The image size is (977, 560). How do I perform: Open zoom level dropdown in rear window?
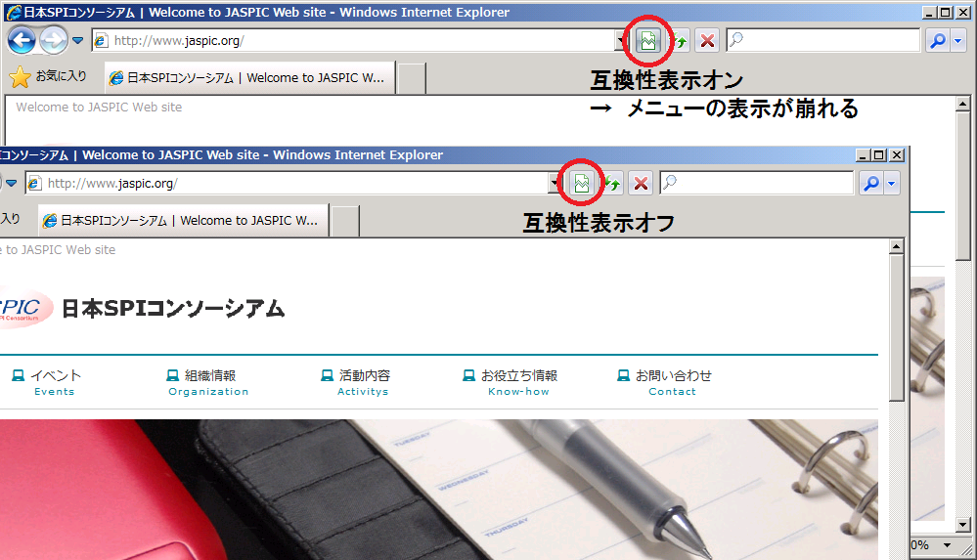pyautogui.click(x=947, y=545)
